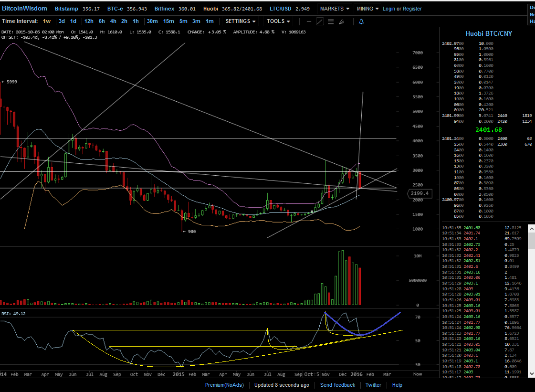This screenshot has width=535, height=392.
Task: Open the BitcoinWisdom home logo
Action: click(24, 8)
